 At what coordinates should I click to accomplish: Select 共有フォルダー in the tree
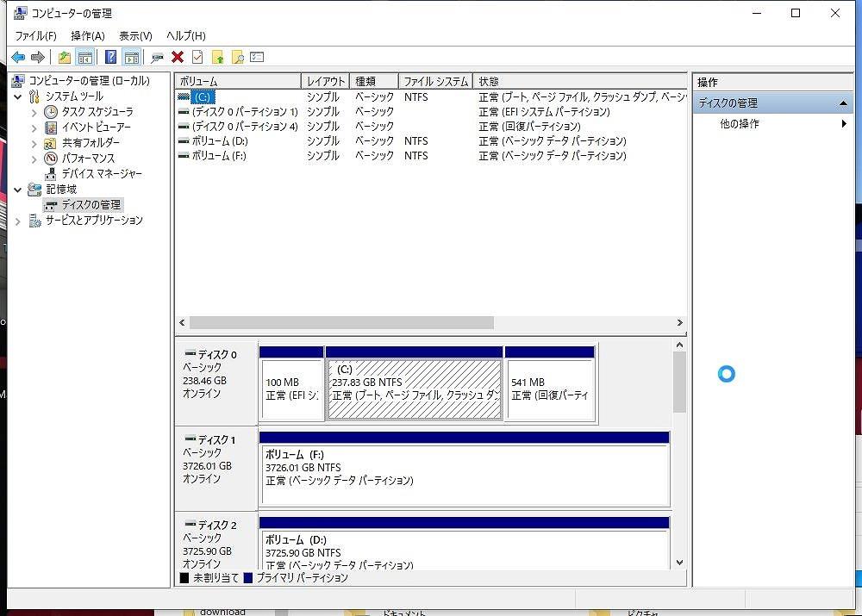click(91, 143)
